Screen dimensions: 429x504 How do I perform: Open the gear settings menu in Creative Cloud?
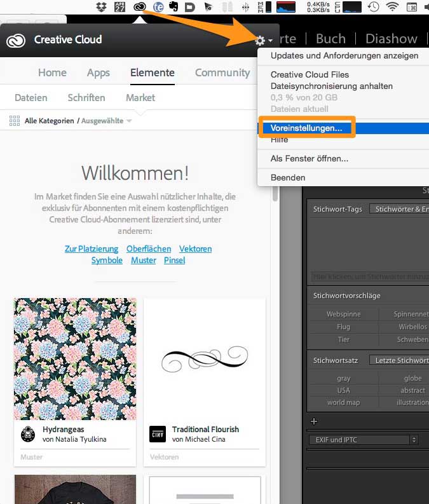point(263,41)
